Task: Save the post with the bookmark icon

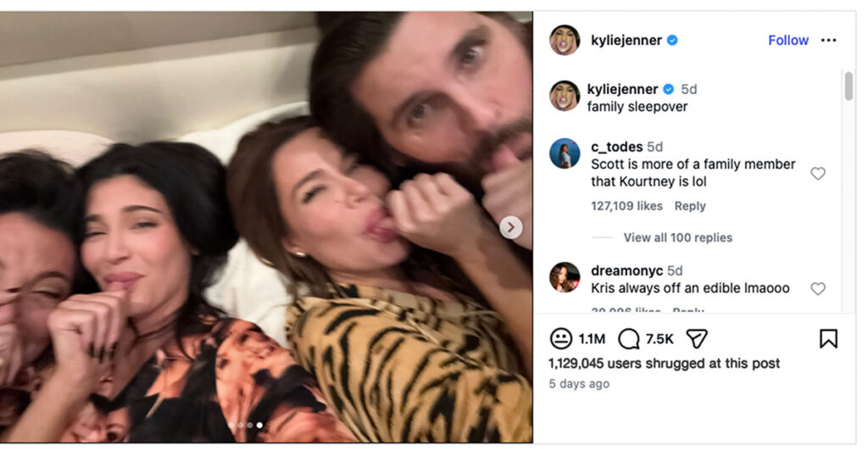Action: 828,339
